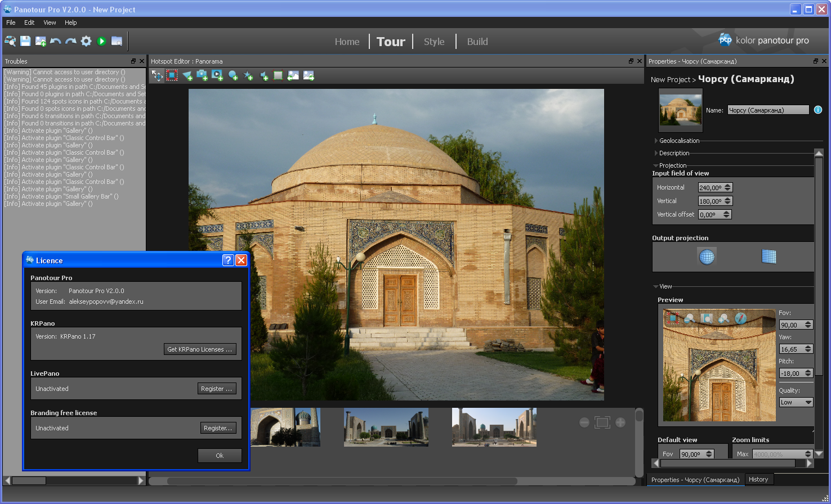The image size is (831, 504).
Task: Add a star spot hotspot
Action: coord(248,75)
